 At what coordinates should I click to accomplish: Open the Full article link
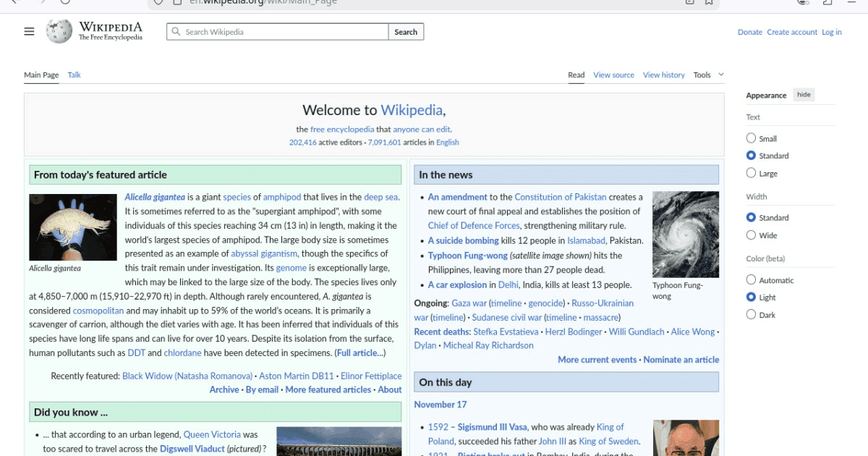pos(359,352)
